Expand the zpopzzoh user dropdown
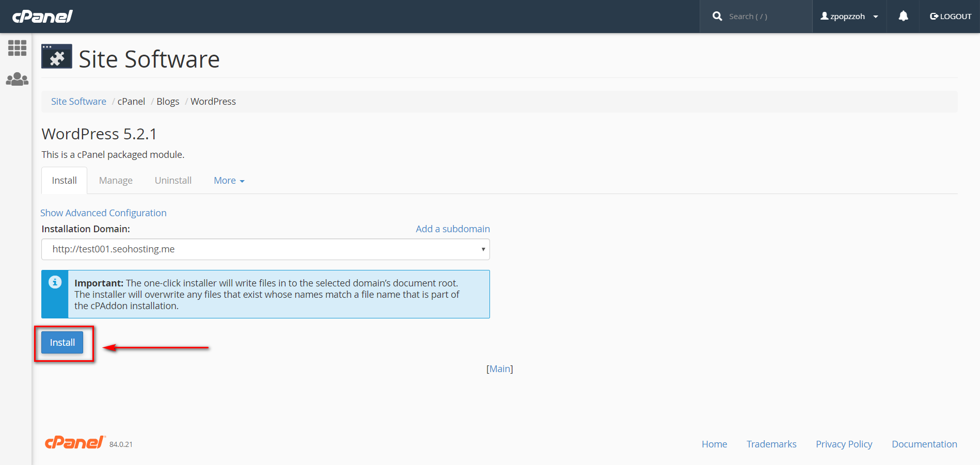 click(x=849, y=17)
